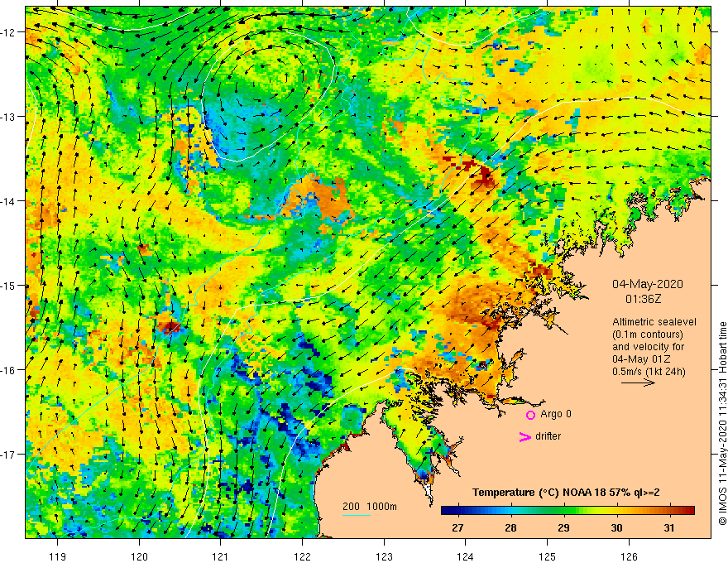Click the 'Altimetric sealevel' legend text

click(654, 322)
